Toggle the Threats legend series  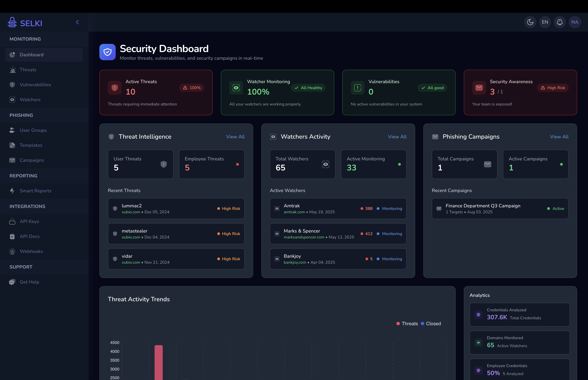tap(407, 324)
